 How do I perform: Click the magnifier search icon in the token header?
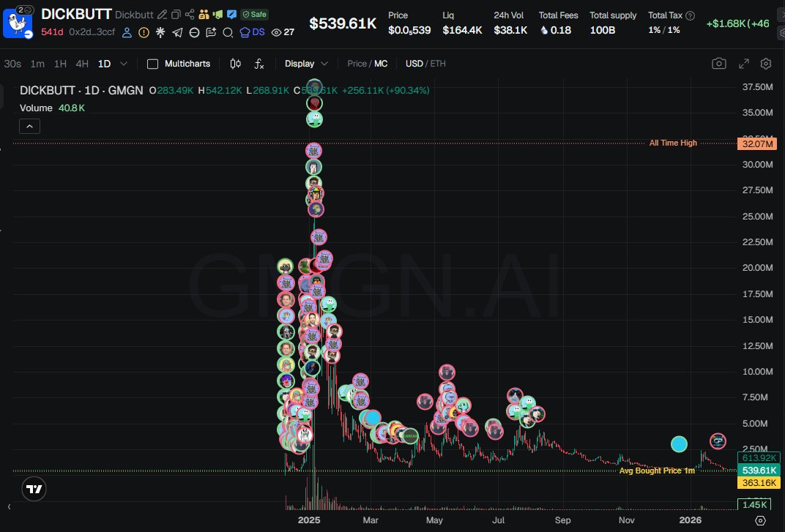pyautogui.click(x=228, y=32)
